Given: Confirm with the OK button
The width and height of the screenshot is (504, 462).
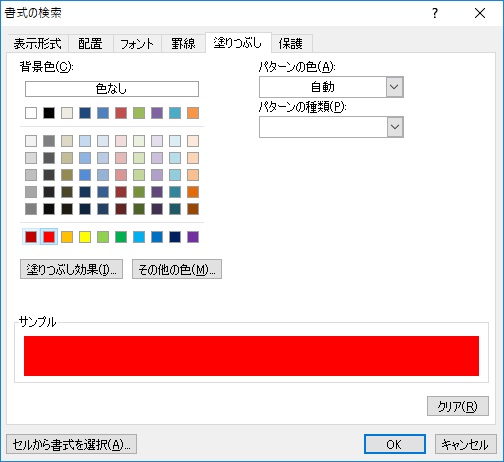Looking at the screenshot, I should (395, 444).
